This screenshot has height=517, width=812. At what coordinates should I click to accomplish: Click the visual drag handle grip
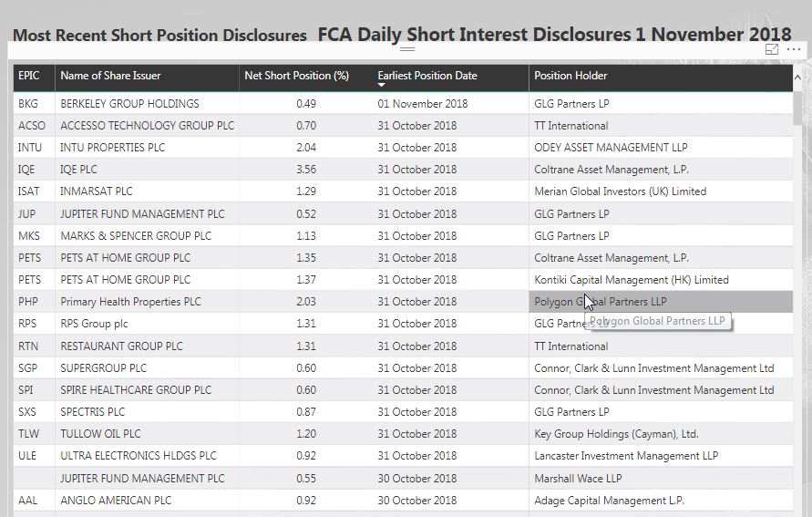407,48
